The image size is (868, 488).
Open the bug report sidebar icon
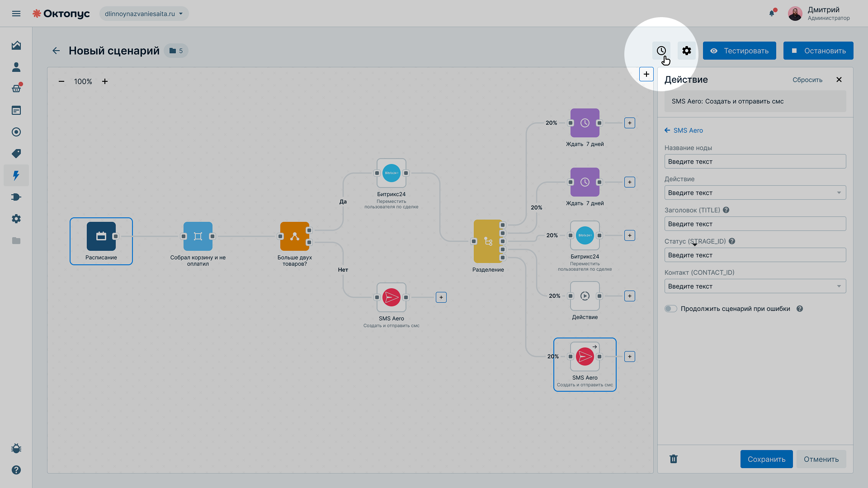(16, 448)
